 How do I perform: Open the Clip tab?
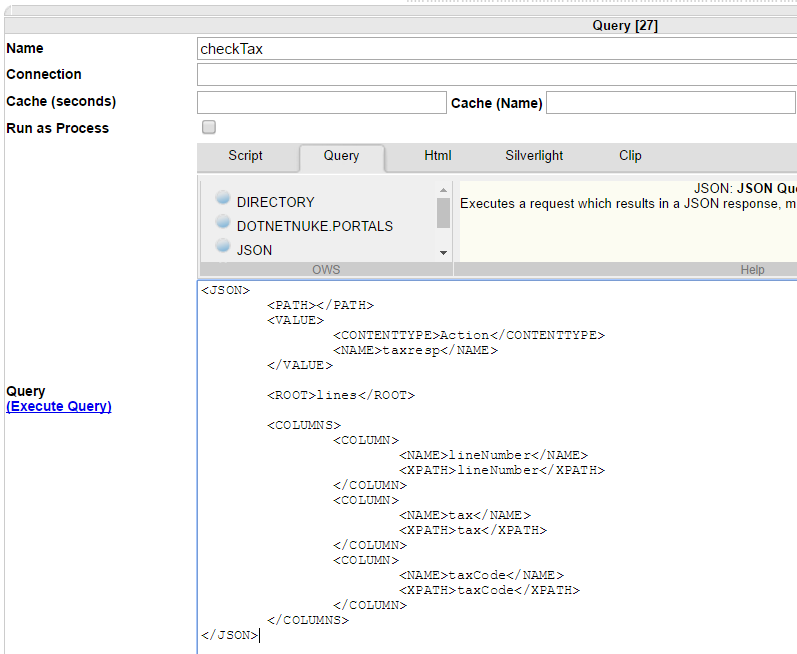click(630, 156)
